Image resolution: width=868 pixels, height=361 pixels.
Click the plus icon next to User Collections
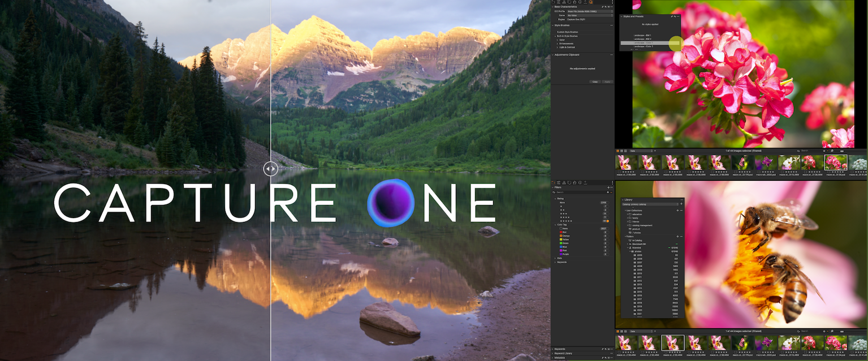click(677, 211)
